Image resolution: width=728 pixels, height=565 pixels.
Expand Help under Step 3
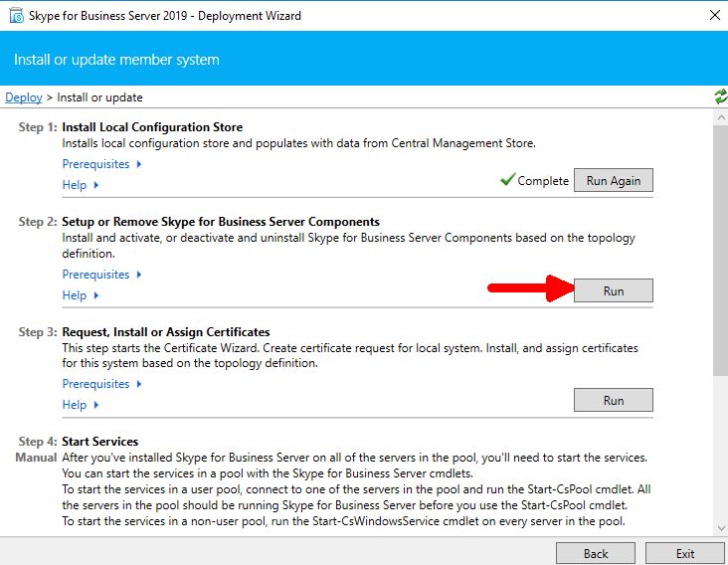[81, 405]
